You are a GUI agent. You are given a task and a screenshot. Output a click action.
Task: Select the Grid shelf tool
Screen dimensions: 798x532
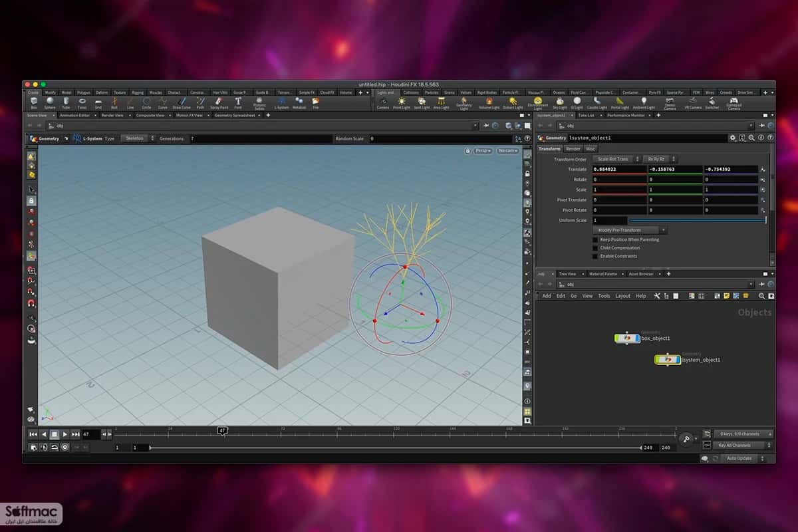98,102
